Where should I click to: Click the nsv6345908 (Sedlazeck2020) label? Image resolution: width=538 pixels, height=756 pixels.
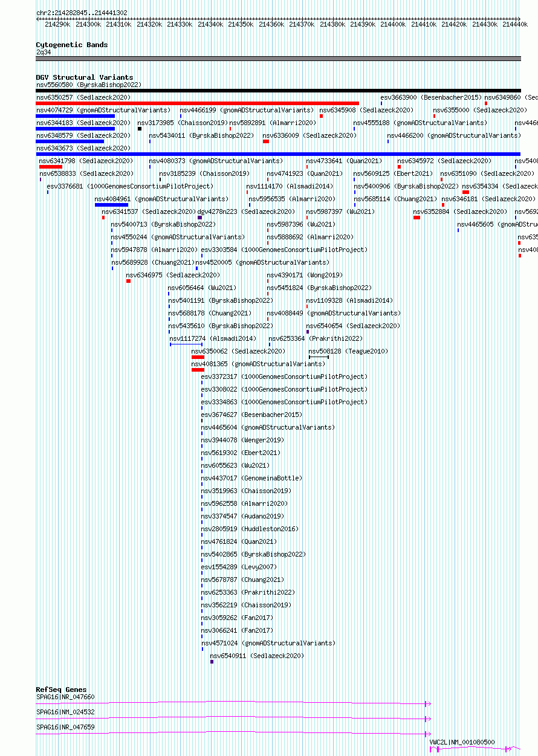[x=366, y=110]
